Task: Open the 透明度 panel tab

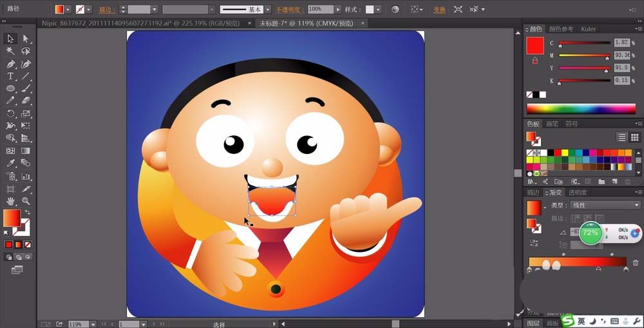Action: pos(578,193)
